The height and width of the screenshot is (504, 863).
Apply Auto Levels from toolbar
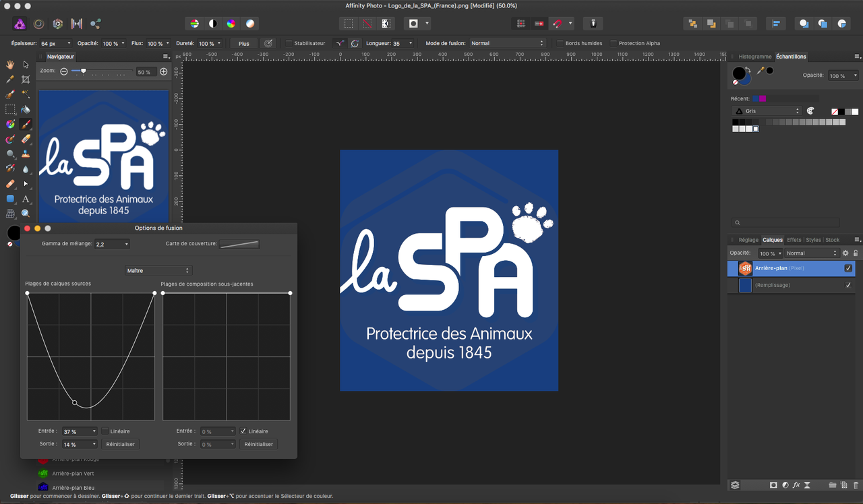tap(195, 24)
